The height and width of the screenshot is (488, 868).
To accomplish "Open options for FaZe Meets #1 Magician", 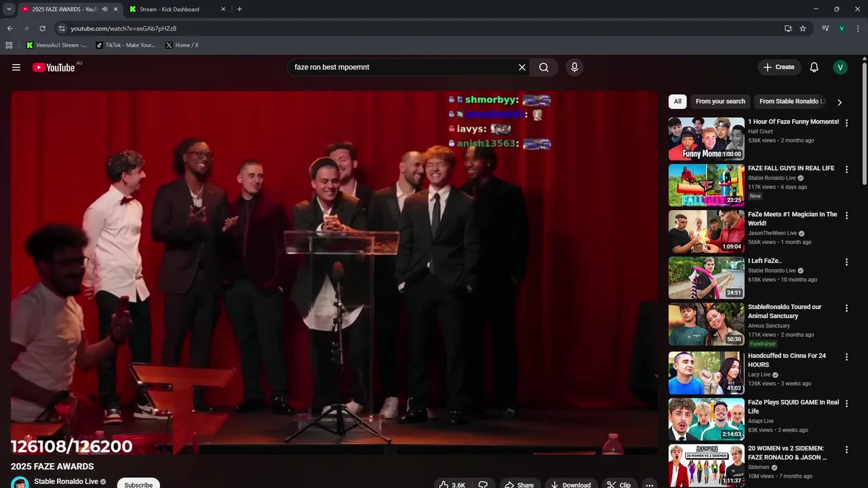I will 846,216.
